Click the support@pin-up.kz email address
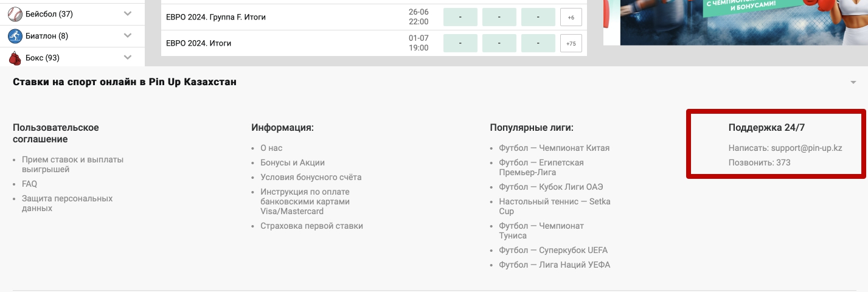The image size is (868, 292). coord(807,148)
